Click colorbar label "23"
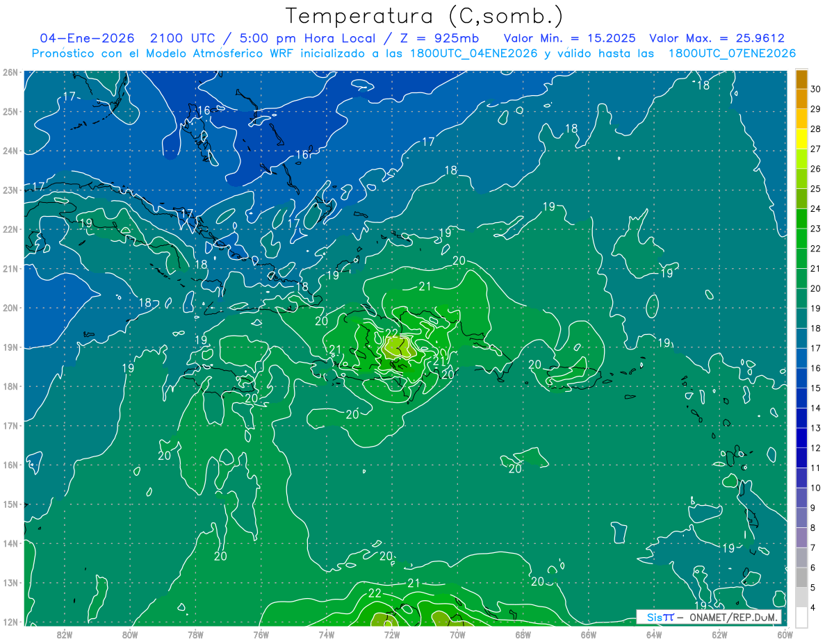The width and height of the screenshot is (834, 644). click(816, 229)
